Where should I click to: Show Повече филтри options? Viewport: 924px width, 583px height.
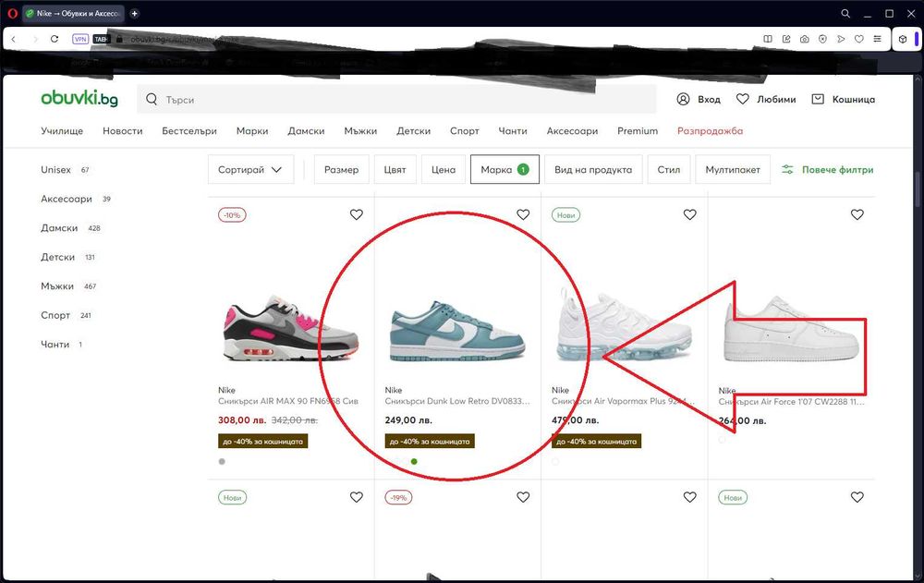pyautogui.click(x=827, y=170)
